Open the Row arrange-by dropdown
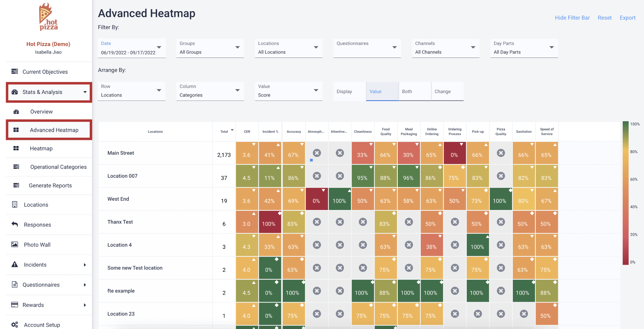 click(132, 91)
